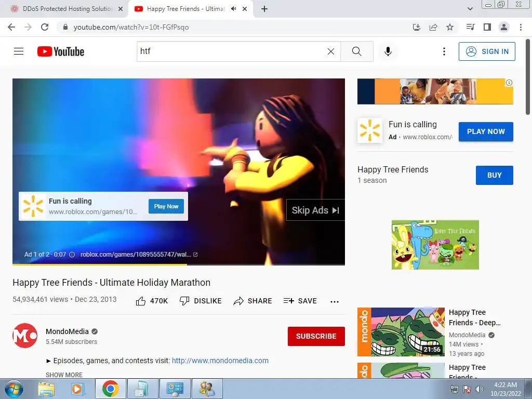Open MondoMedia channel name link
The height and width of the screenshot is (399, 532).
67,331
